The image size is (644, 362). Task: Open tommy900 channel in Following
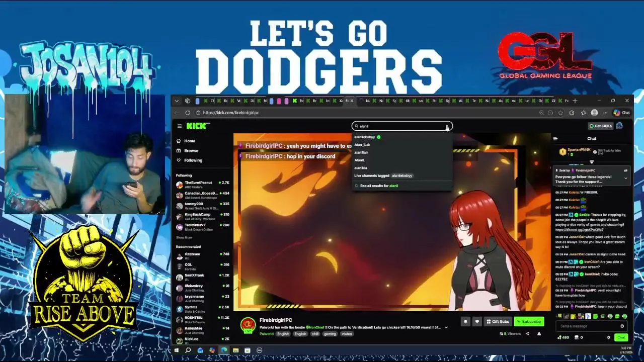(203, 206)
